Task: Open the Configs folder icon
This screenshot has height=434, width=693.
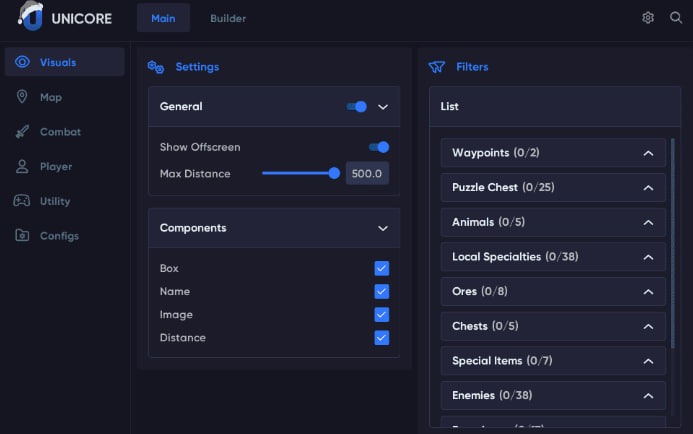Action: 22,236
